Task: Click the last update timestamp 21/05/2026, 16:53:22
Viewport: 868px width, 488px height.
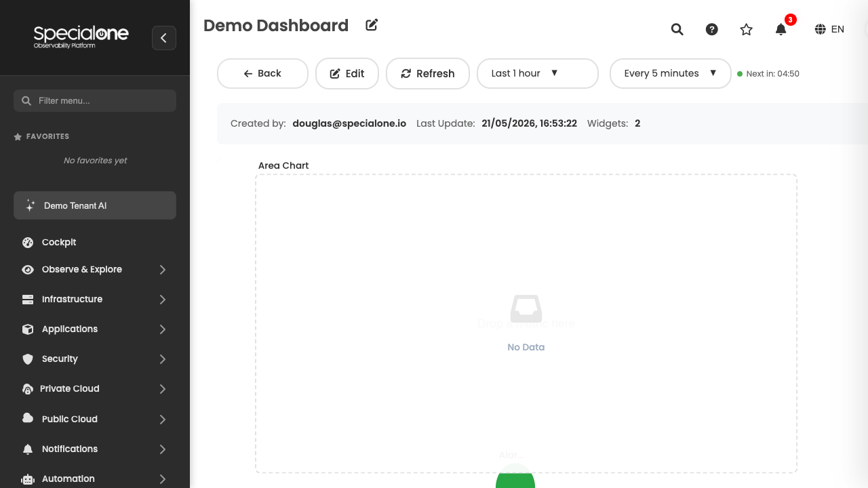Action: (530, 123)
